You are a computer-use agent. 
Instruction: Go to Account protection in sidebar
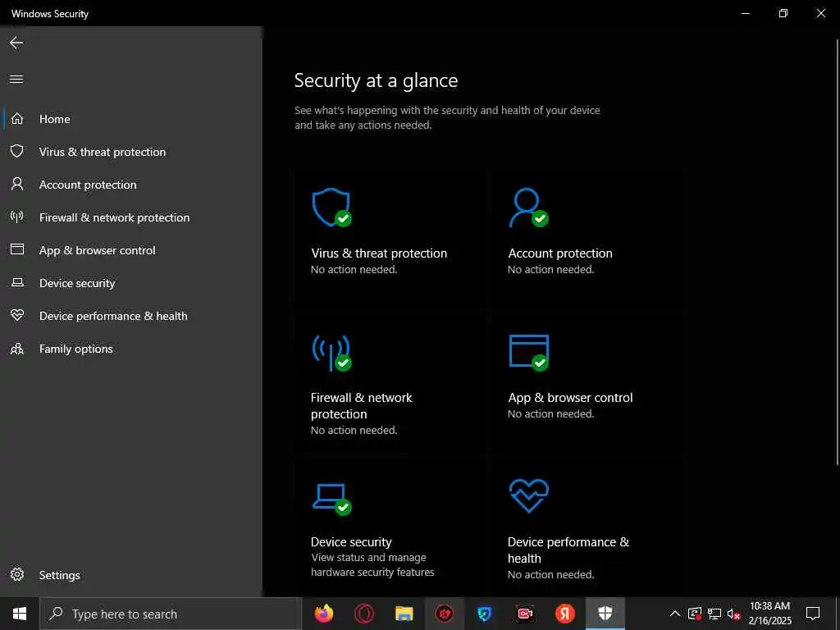point(88,185)
